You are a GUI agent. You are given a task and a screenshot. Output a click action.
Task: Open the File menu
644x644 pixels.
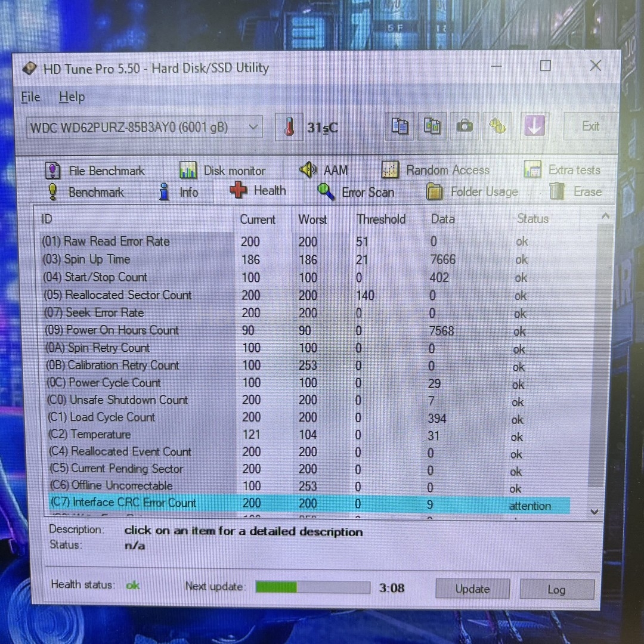pos(30,97)
